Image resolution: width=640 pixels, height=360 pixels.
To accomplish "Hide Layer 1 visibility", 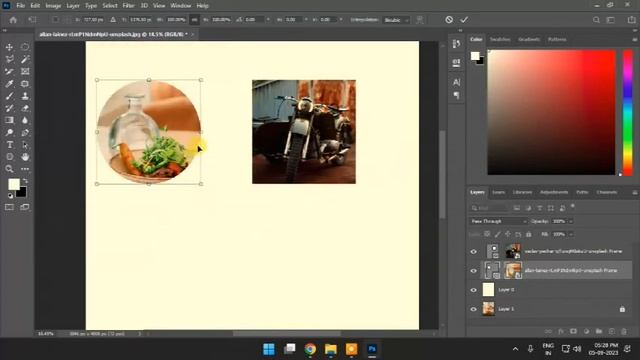I will tap(473, 309).
